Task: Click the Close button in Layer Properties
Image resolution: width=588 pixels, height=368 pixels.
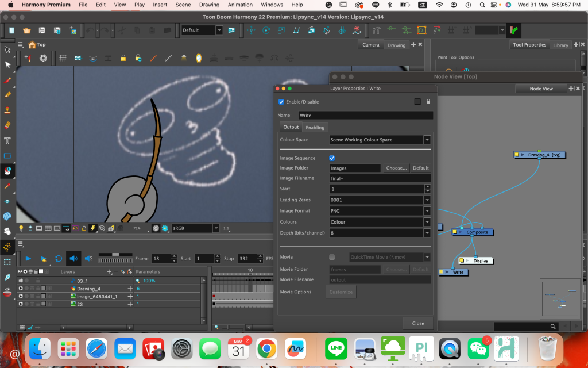Action: [418, 323]
